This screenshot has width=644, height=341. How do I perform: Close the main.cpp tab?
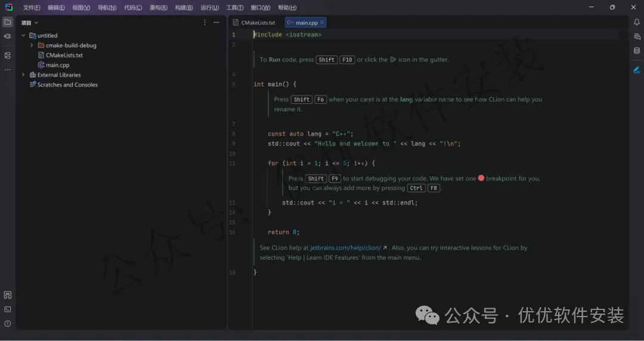coord(322,23)
